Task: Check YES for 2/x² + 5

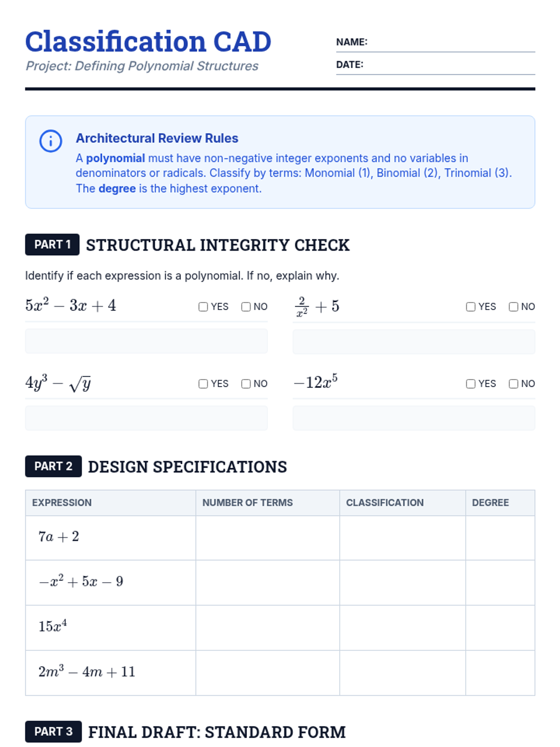Action: point(470,307)
